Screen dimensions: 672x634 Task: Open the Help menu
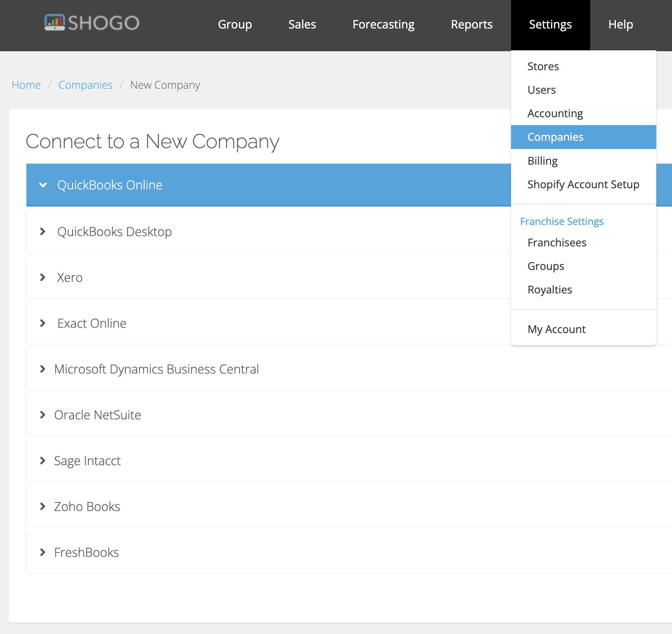click(621, 24)
